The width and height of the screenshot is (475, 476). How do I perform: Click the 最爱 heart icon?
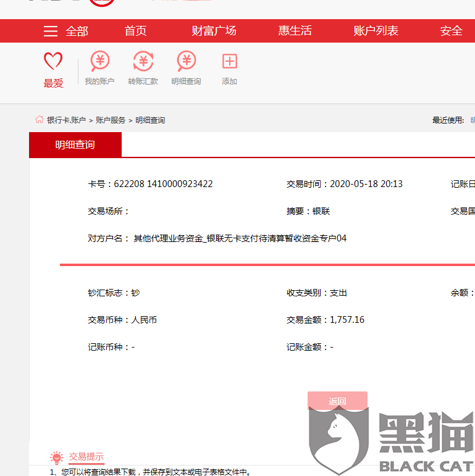tap(53, 61)
